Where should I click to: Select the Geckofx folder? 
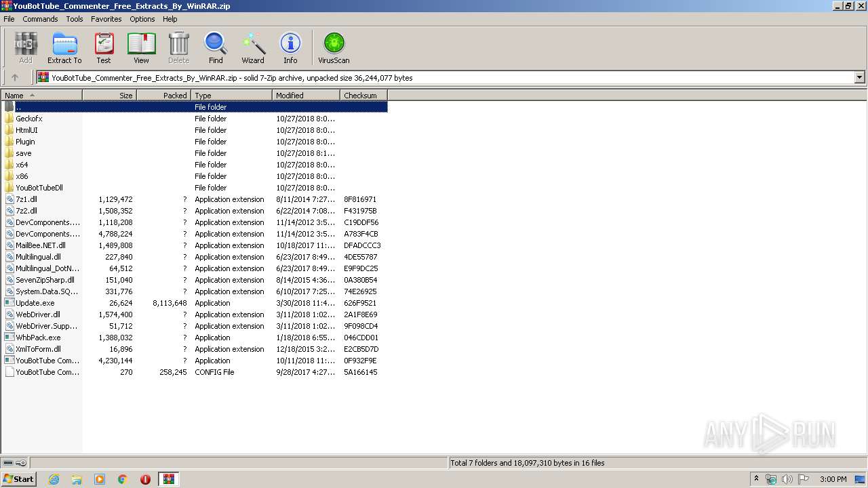coord(195,119)
